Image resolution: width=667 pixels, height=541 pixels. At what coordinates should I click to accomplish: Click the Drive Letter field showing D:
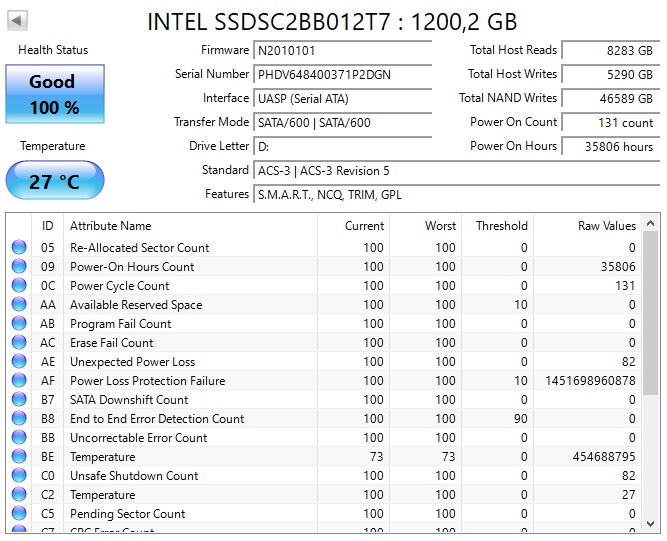[343, 147]
